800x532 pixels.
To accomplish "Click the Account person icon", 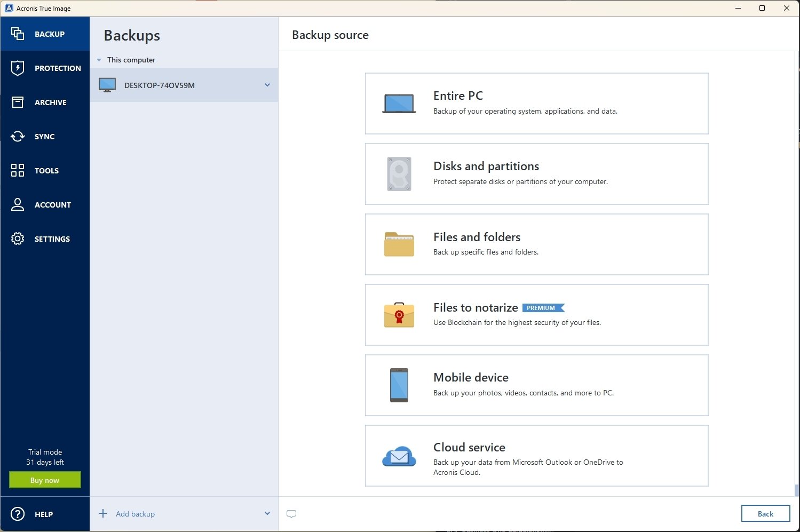I will pyautogui.click(x=18, y=204).
